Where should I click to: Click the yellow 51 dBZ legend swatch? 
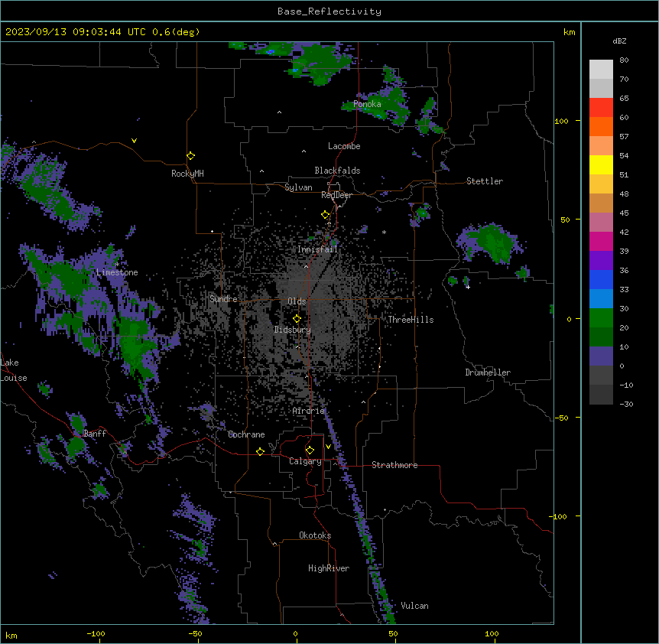(601, 165)
